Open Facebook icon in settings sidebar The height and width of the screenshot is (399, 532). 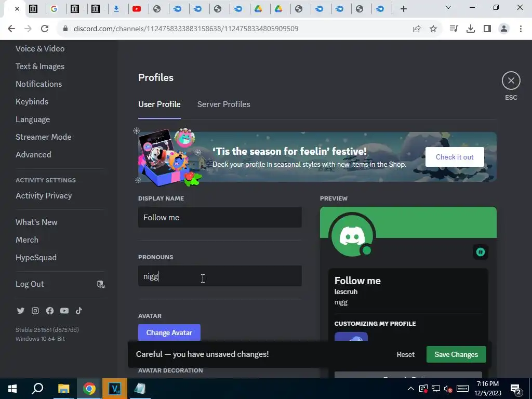pos(50,311)
